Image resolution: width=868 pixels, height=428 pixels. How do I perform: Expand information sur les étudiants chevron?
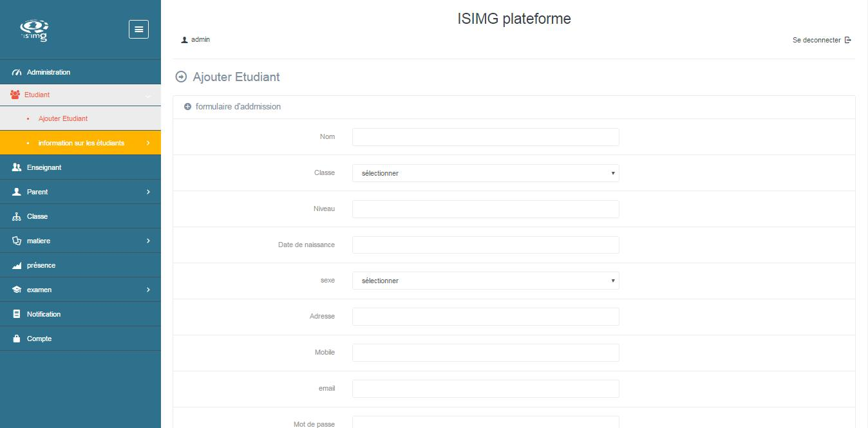point(148,143)
